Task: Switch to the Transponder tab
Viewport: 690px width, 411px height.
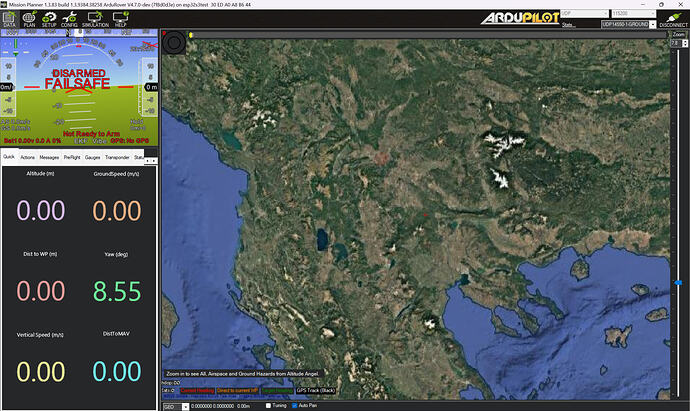Action: (x=117, y=157)
